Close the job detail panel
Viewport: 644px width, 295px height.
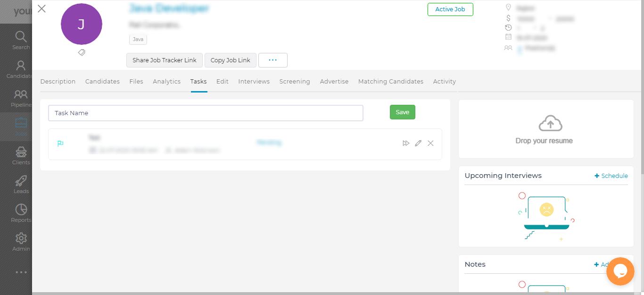tap(41, 8)
